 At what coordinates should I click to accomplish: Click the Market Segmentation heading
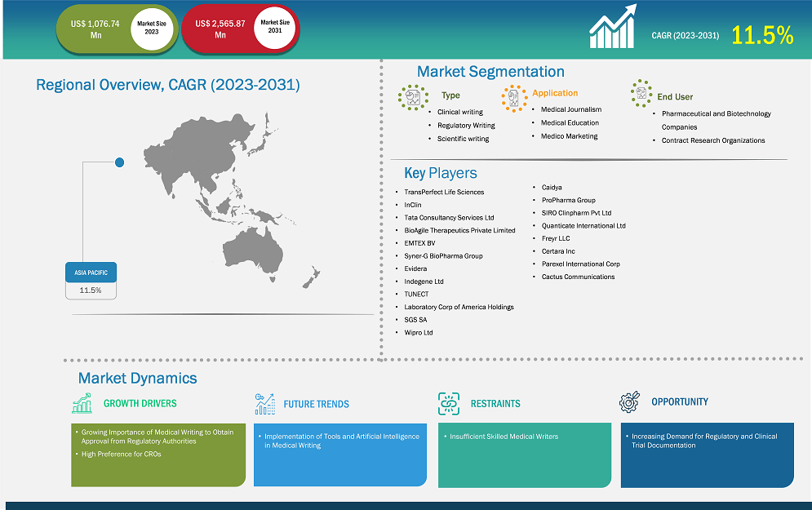click(x=490, y=72)
